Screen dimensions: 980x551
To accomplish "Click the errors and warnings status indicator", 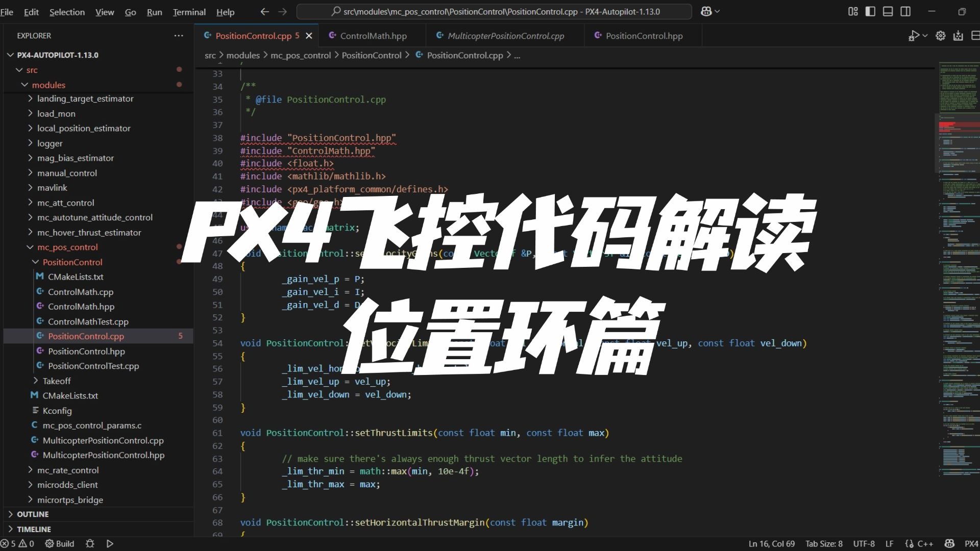I will point(17,544).
